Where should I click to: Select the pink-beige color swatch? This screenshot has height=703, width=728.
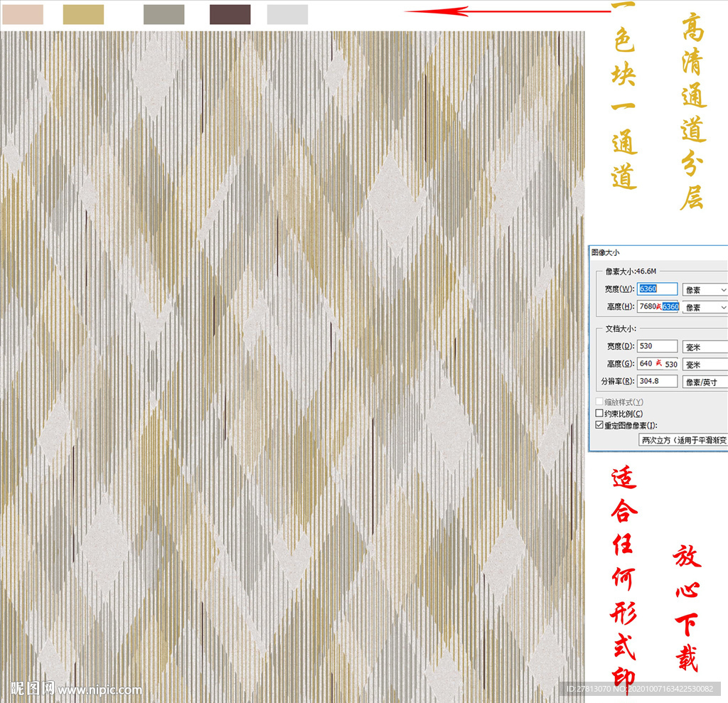[22, 14]
